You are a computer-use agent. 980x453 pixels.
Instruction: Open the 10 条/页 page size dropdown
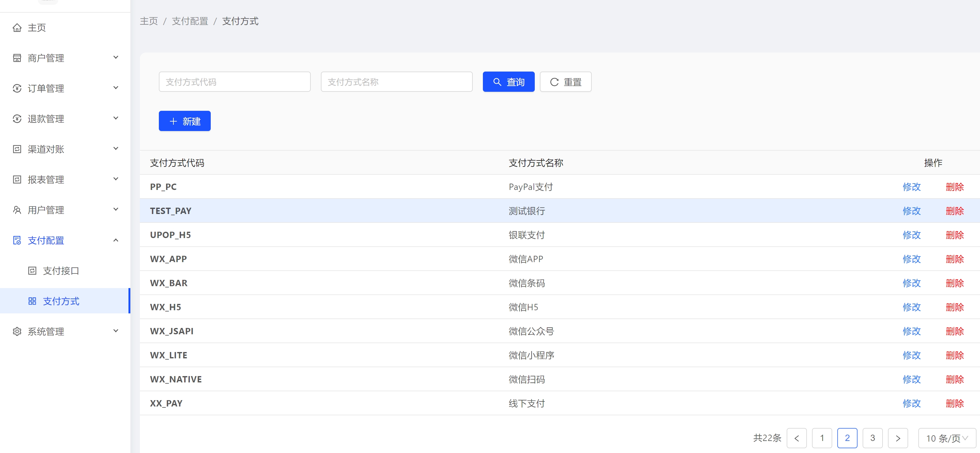[x=947, y=438]
